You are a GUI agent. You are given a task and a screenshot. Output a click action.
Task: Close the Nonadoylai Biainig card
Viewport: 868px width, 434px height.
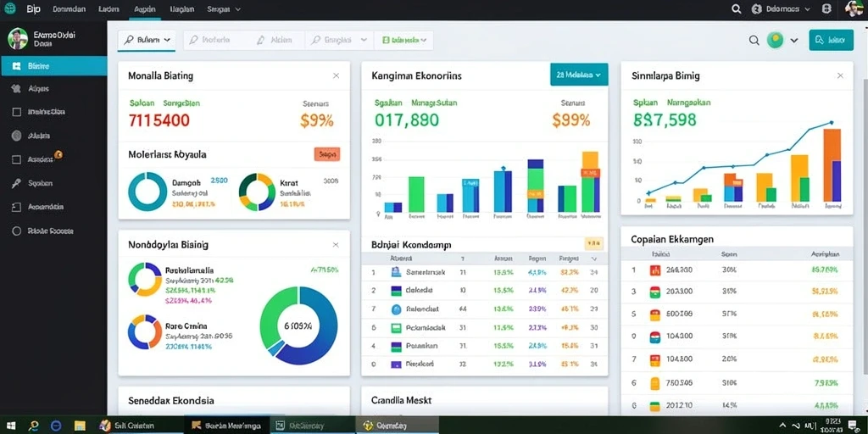[x=336, y=245]
